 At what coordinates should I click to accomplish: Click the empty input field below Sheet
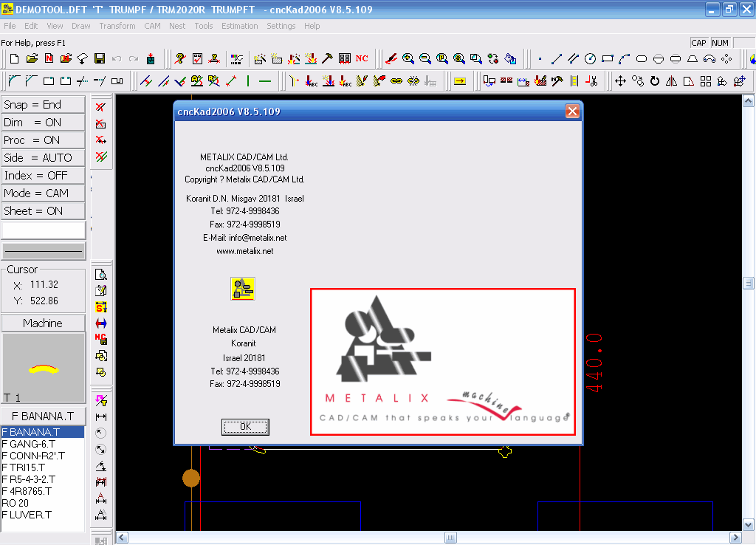click(x=44, y=230)
